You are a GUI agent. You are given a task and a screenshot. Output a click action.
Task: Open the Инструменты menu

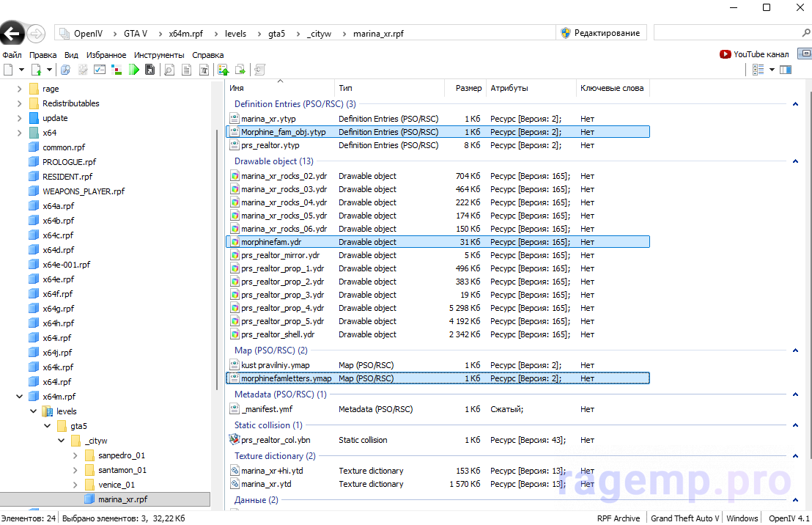[159, 55]
